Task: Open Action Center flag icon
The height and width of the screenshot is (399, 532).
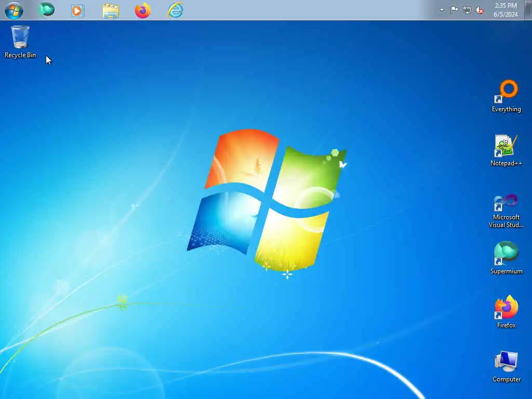Action: [x=454, y=10]
